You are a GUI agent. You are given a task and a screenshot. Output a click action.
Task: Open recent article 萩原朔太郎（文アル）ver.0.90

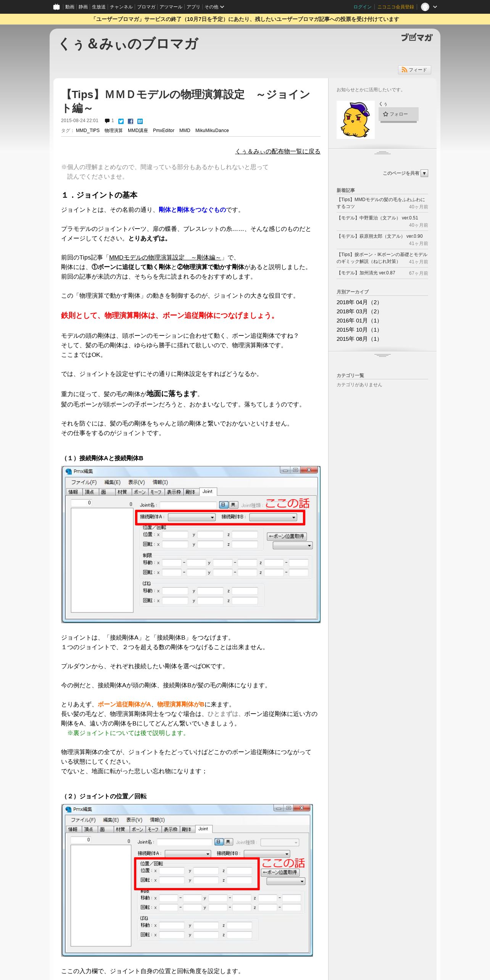[x=380, y=236]
